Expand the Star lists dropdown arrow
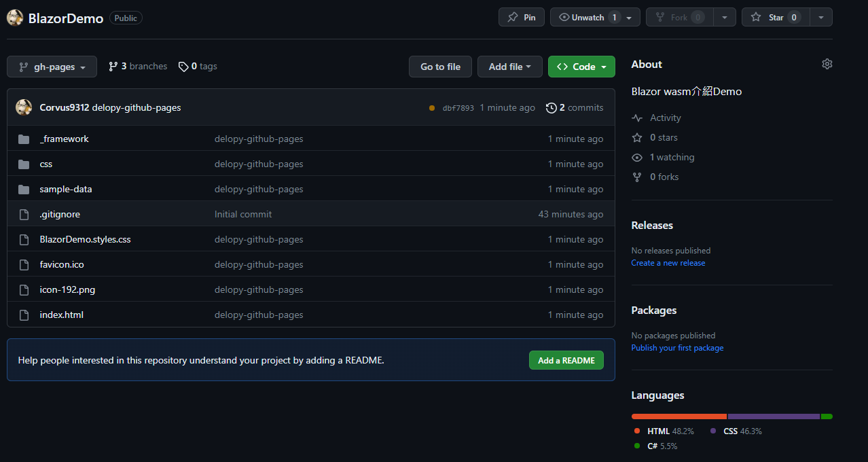Screen dimensions: 868x462 tap(820, 18)
